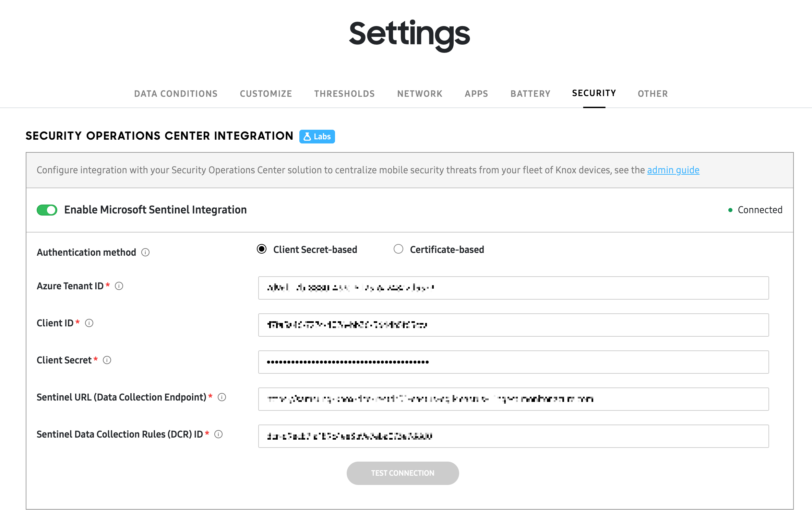
Task: Open the Battery tab
Action: tap(530, 94)
